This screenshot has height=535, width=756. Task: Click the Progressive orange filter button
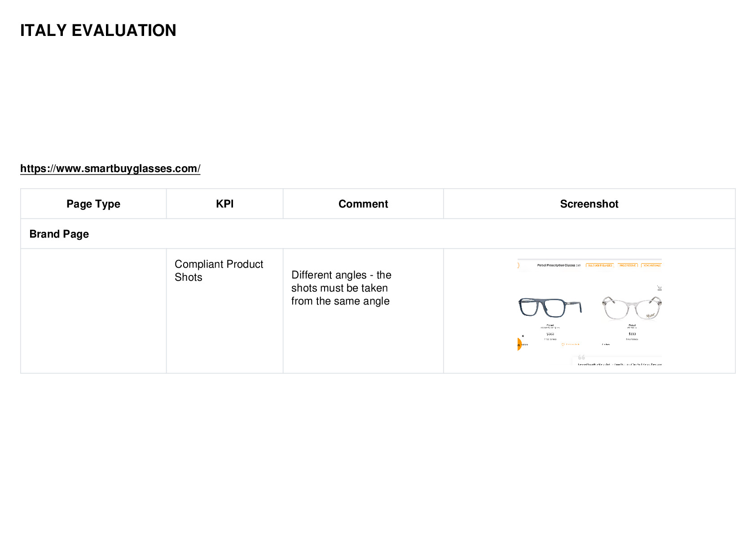point(628,265)
